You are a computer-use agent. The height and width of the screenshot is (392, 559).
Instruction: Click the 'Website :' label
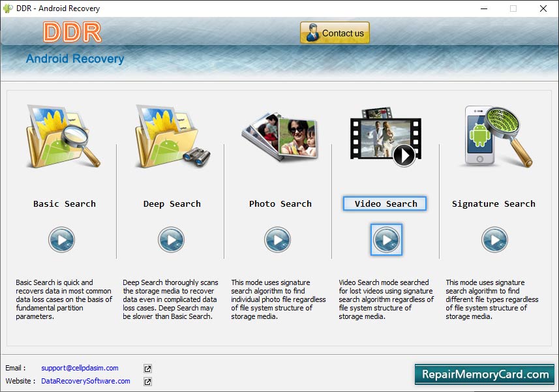(x=20, y=381)
